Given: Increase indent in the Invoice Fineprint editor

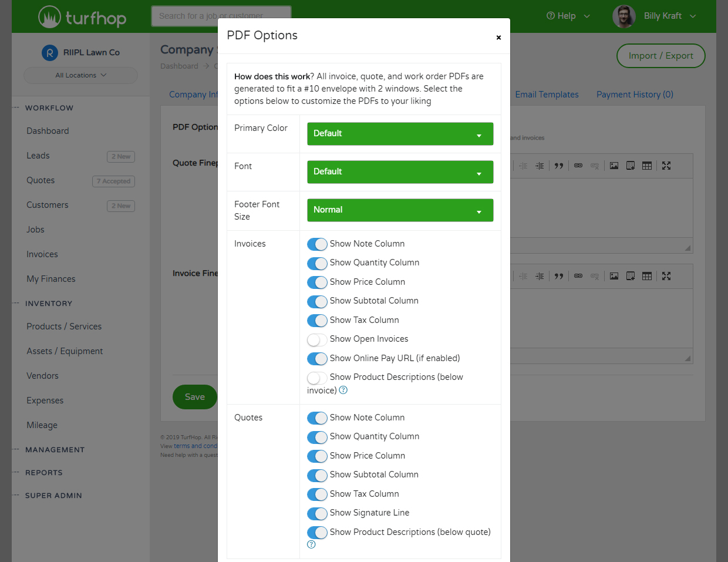Looking at the screenshot, I should tap(539, 276).
